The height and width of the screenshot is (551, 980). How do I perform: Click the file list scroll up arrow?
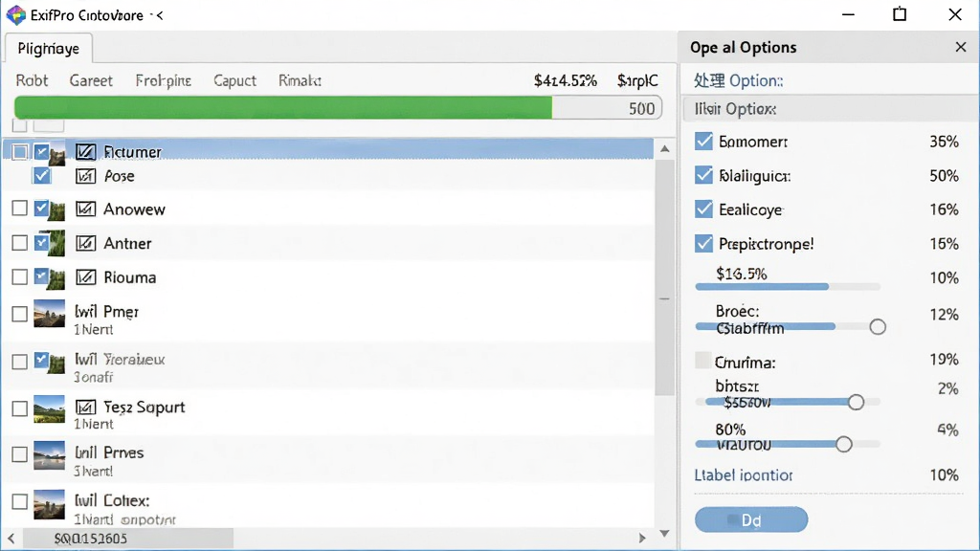(x=664, y=148)
